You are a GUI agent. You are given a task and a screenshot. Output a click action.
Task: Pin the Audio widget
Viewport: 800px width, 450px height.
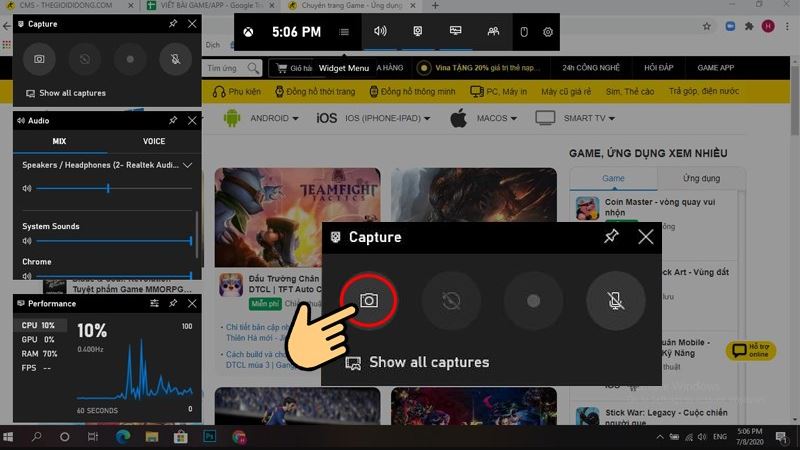[173, 120]
